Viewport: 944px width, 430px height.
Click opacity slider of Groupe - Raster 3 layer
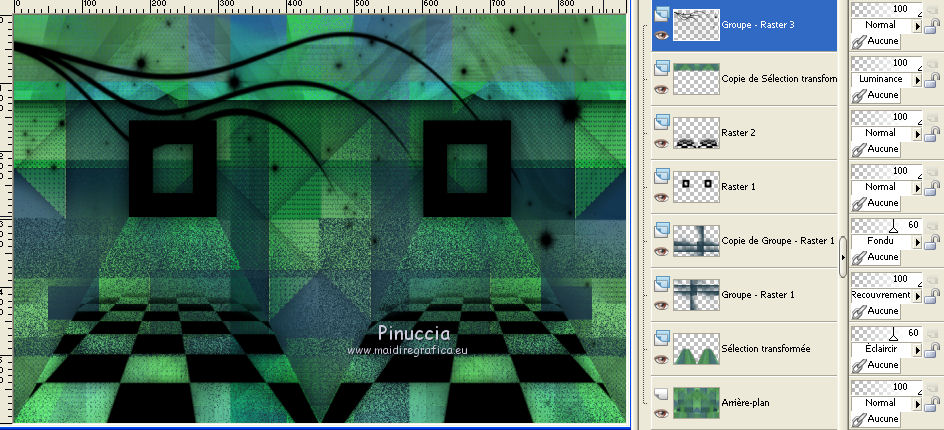886,9
